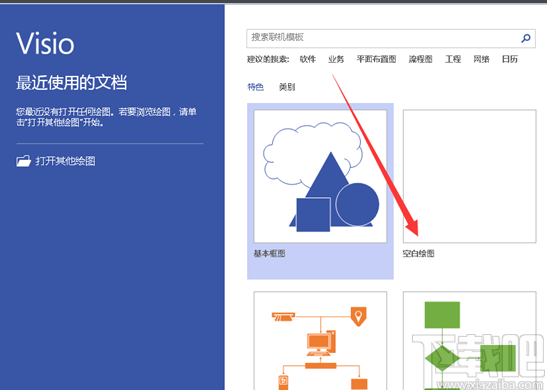Select suggested search 网络

(481, 59)
